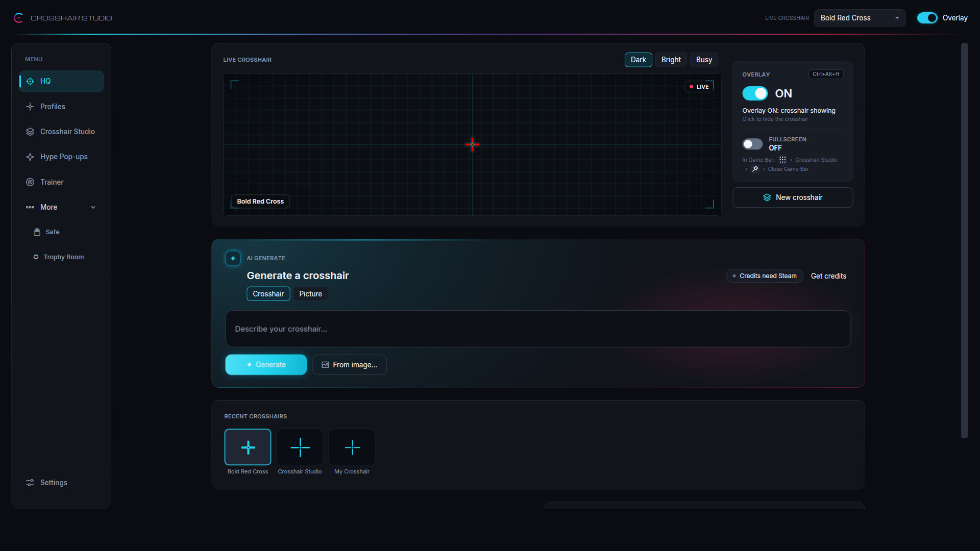
Task: Click the Credits need Steam badge
Action: coord(764,276)
